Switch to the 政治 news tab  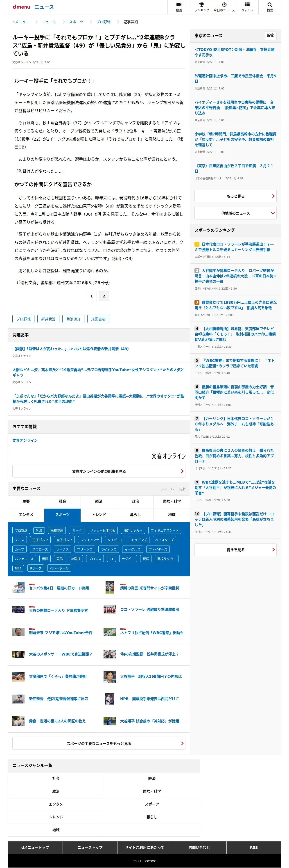pos(135,501)
